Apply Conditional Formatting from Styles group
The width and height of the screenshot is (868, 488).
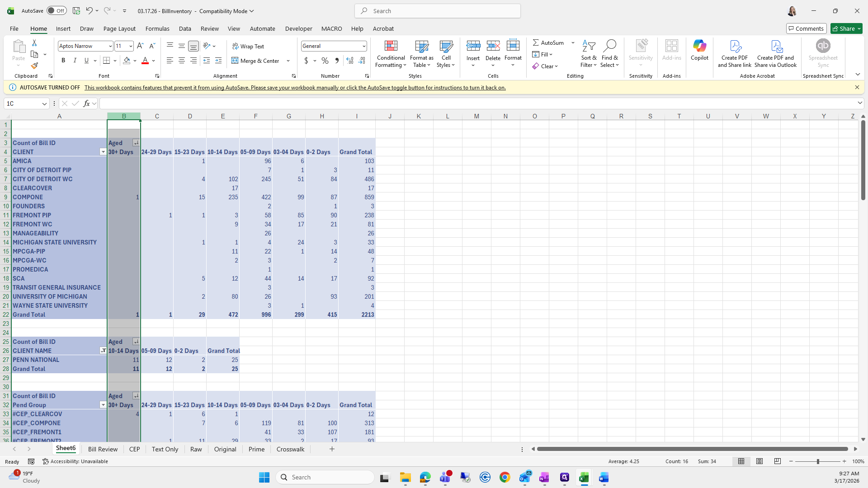(391, 54)
